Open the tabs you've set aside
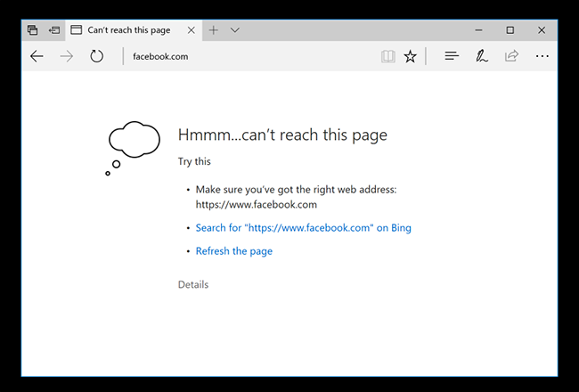Viewport: 579px width, 392px height. tap(32, 30)
